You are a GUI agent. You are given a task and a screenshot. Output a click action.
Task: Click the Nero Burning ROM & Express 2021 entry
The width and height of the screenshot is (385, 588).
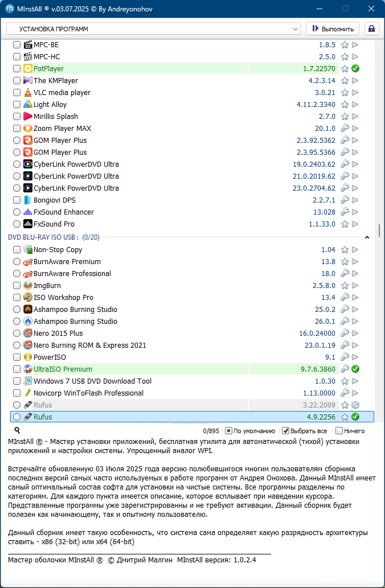[x=89, y=345]
